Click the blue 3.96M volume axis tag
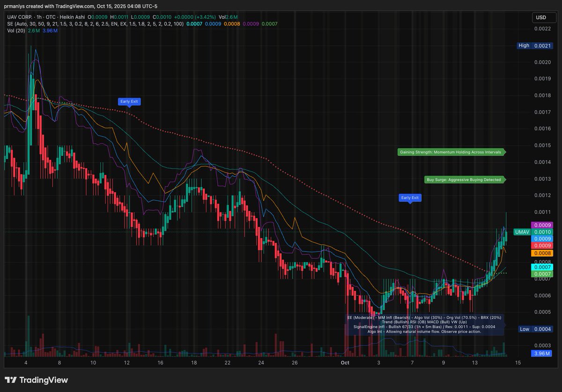The image size is (562, 392). [x=542, y=353]
